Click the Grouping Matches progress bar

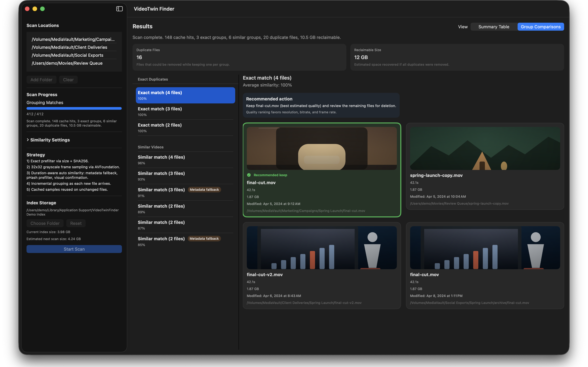click(x=74, y=108)
